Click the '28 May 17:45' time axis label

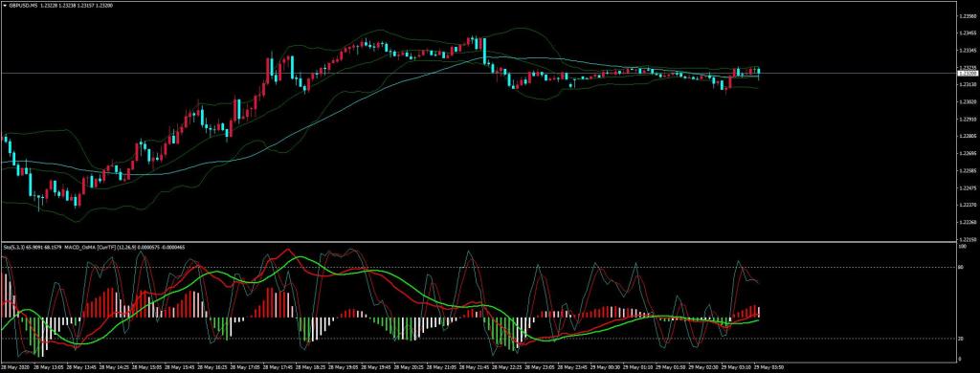278,367
